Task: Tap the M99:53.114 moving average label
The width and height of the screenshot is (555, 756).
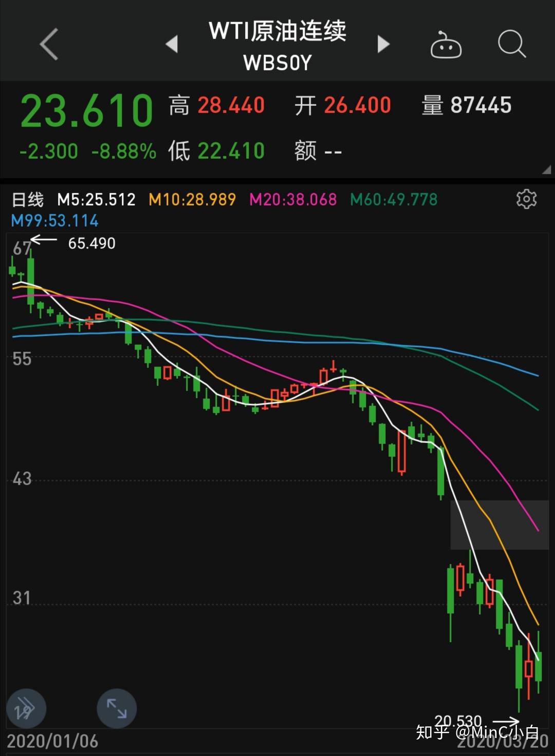Action: point(54,221)
